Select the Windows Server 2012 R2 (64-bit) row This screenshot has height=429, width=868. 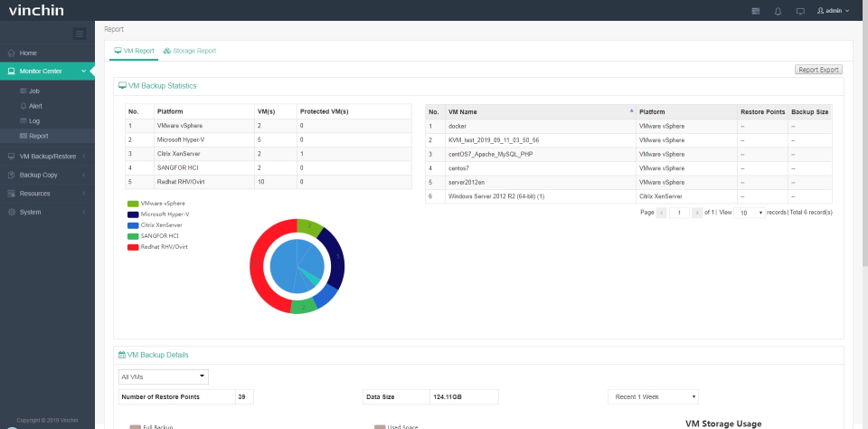coord(628,196)
